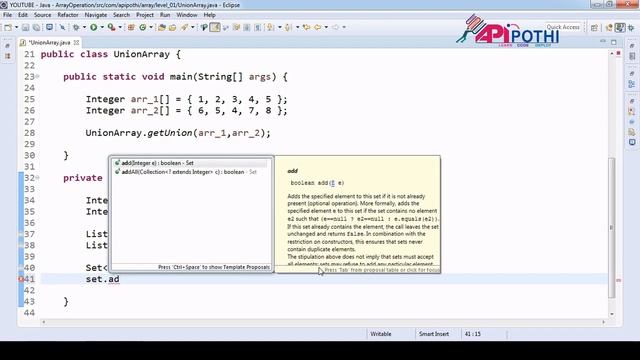Click the Last Edit Location icon

[307, 27]
